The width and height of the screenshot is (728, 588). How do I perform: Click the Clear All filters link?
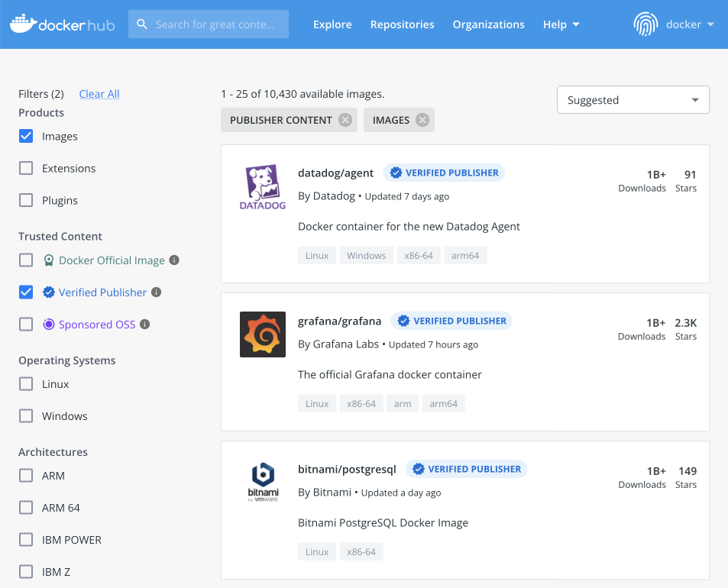(x=99, y=94)
